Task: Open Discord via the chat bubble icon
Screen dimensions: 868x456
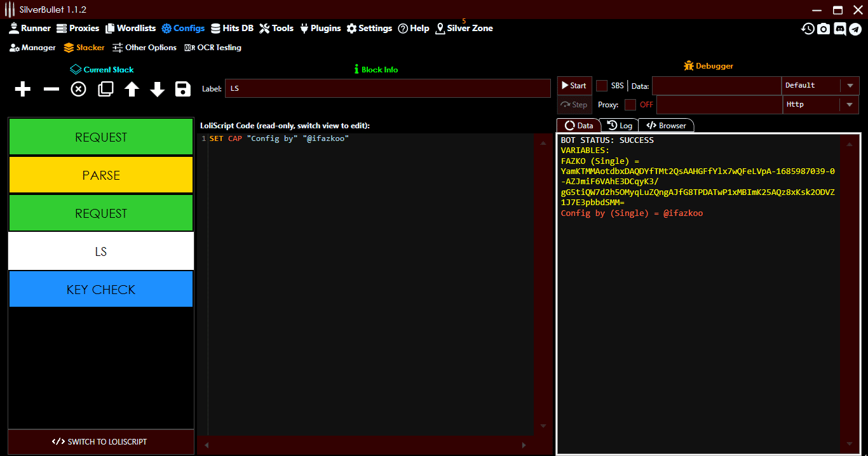Action: 840,29
